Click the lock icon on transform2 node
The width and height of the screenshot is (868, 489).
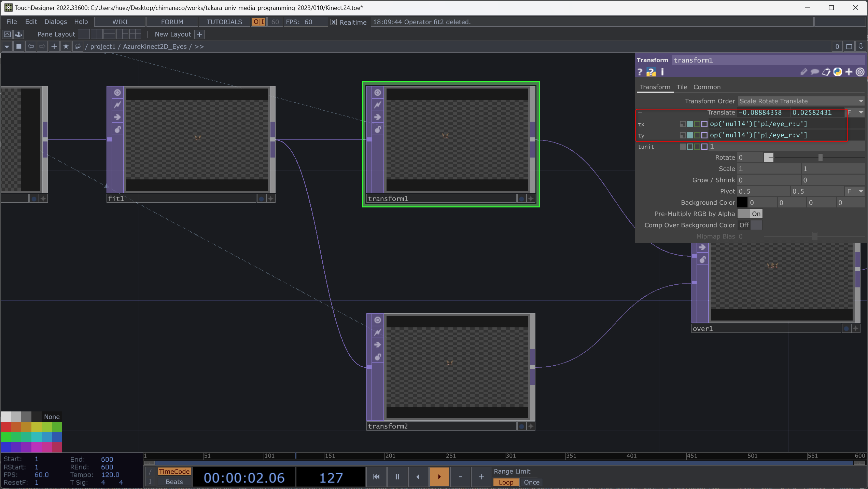(377, 357)
